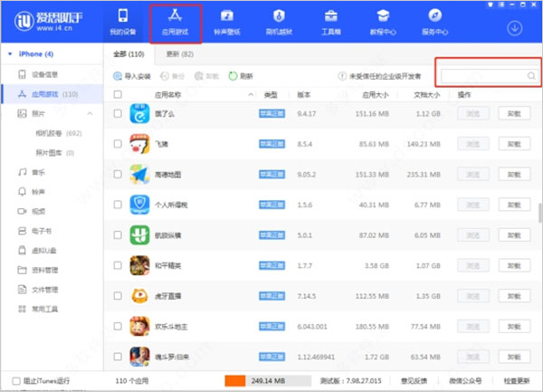Check the select-all box by 应用名称
The height and width of the screenshot is (392, 543).
click(118, 94)
